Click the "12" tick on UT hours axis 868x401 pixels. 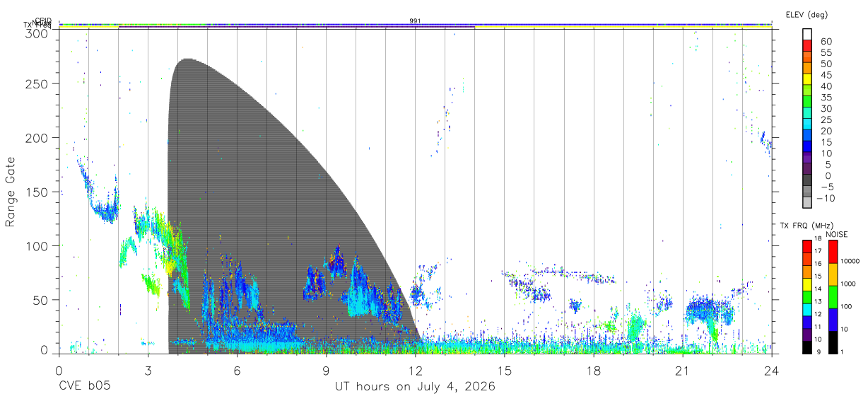click(x=415, y=371)
